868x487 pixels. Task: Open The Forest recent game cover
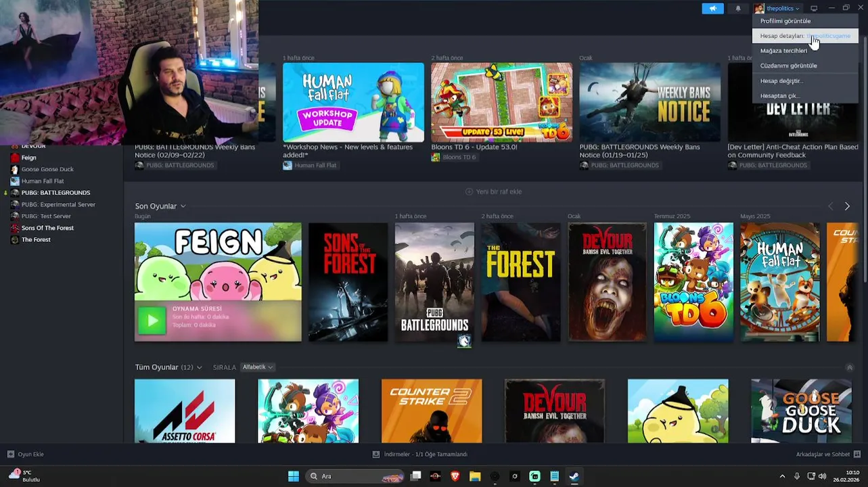click(521, 282)
